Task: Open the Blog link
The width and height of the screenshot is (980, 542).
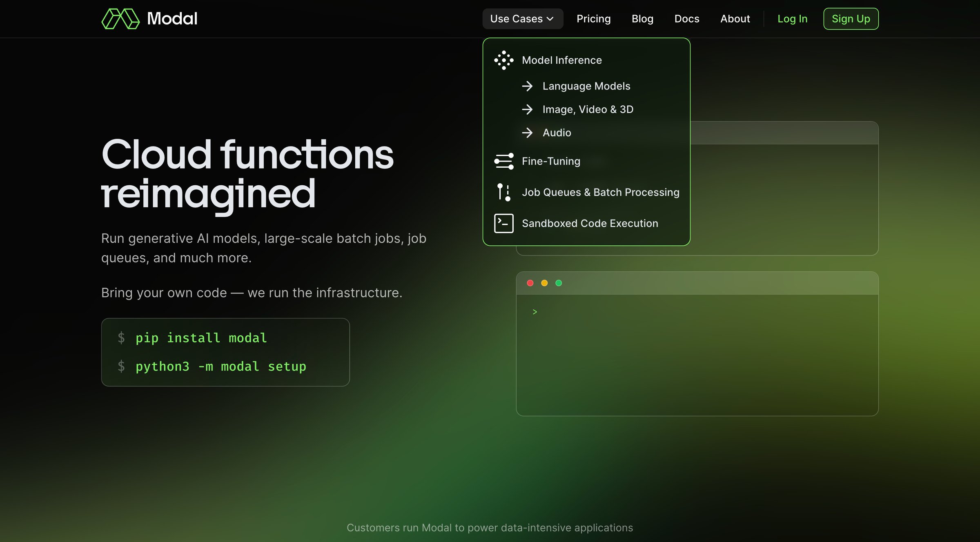Action: pos(642,19)
